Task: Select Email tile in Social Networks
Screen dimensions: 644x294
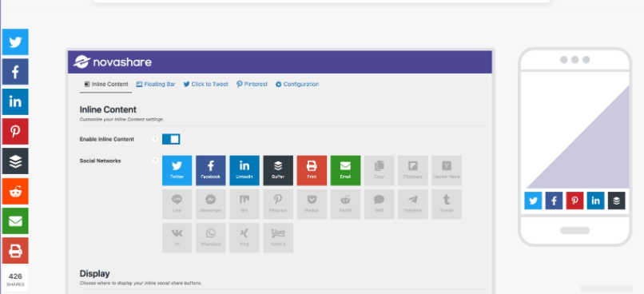Action: (x=345, y=170)
